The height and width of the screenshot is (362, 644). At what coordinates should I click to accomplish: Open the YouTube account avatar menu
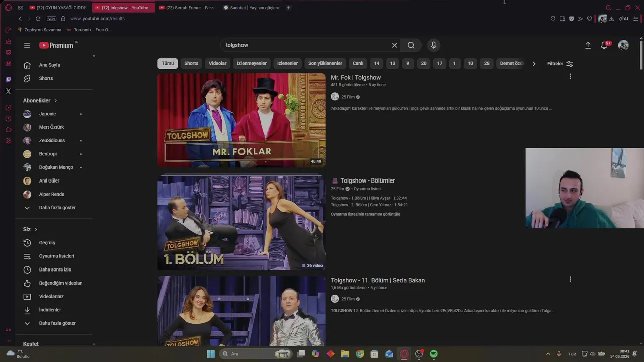coord(623,45)
